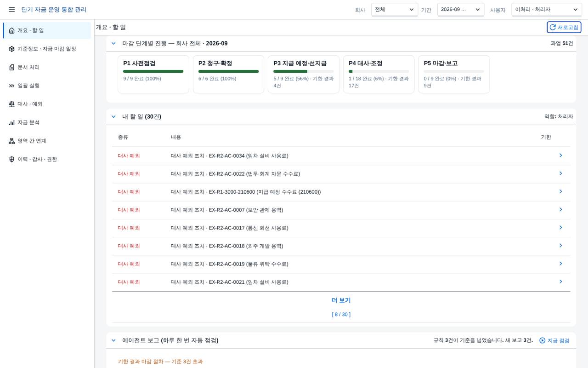Viewport: 588px width, 368px height.
Task: Click the 기준정보 · 자금 마감 일정 sidebar icon
Action: [12, 49]
